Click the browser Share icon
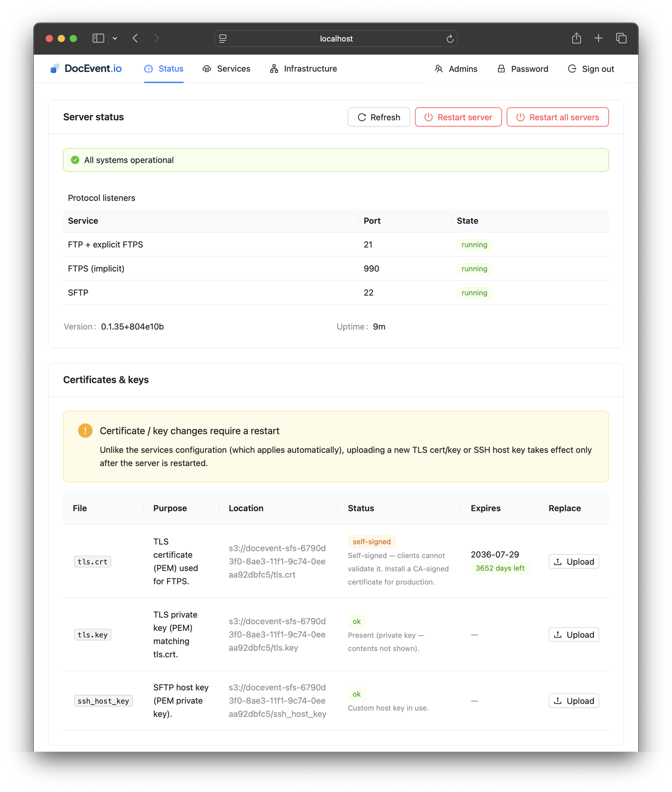Viewport: 672px width, 792px height. click(x=576, y=38)
